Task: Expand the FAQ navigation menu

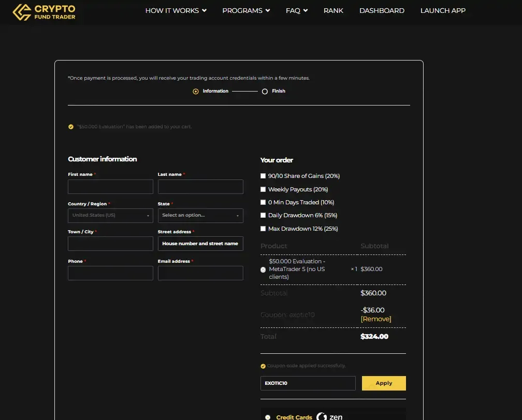Action: [296, 10]
